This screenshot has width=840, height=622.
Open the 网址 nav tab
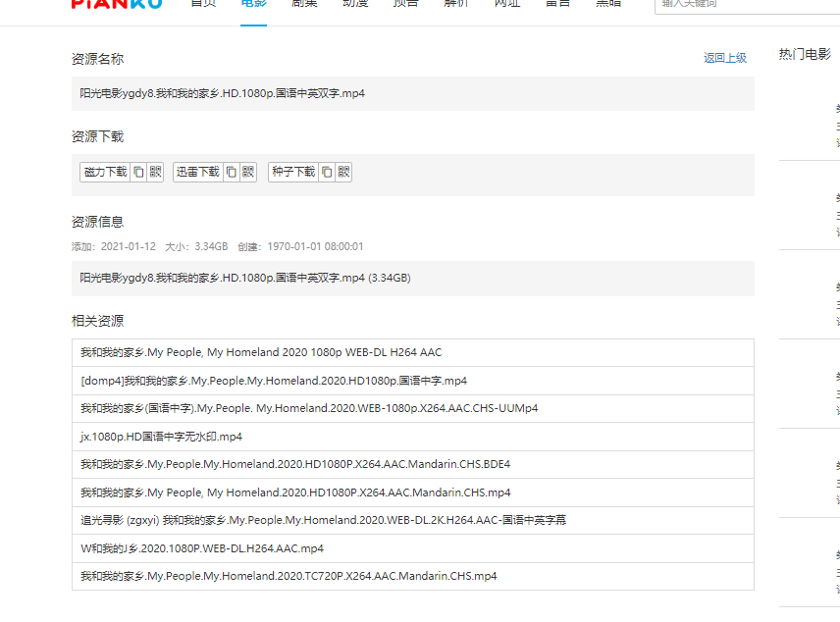click(x=507, y=3)
